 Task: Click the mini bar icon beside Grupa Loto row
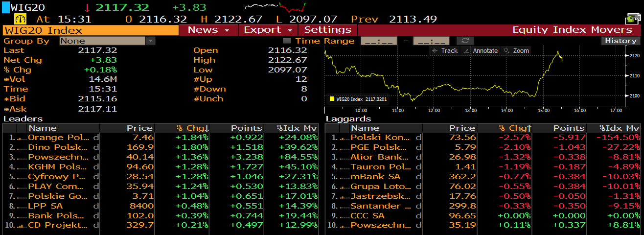tap(344, 187)
